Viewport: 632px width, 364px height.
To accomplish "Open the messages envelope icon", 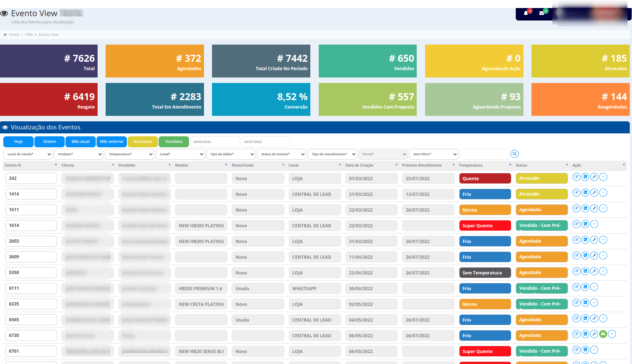I will click(542, 13).
